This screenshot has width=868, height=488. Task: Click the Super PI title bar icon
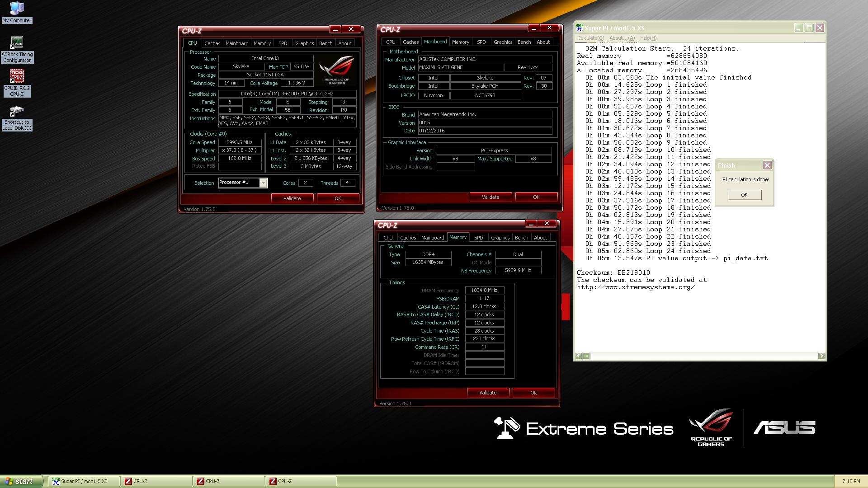pyautogui.click(x=579, y=28)
